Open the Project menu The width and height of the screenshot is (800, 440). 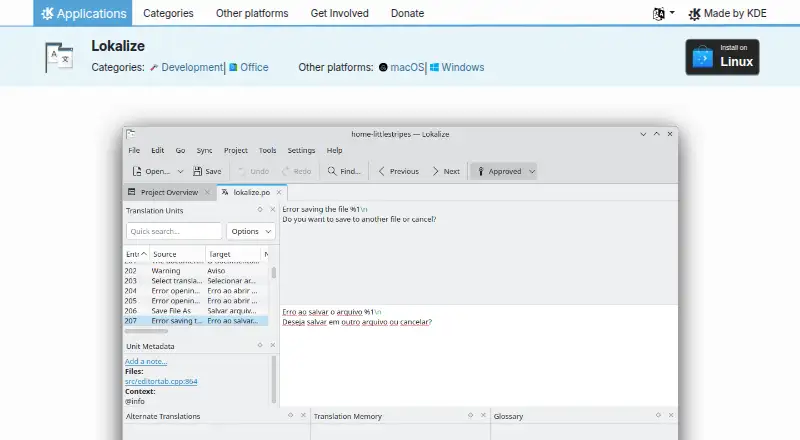236,150
